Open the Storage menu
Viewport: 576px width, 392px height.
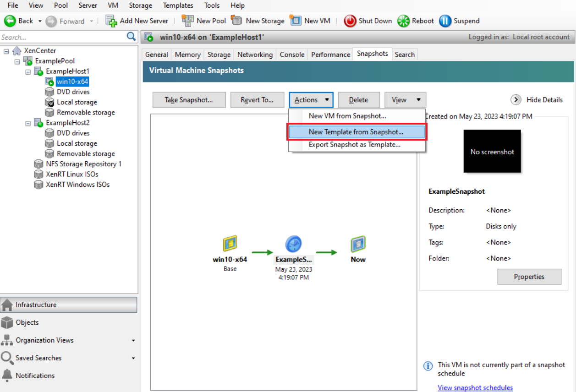(140, 5)
